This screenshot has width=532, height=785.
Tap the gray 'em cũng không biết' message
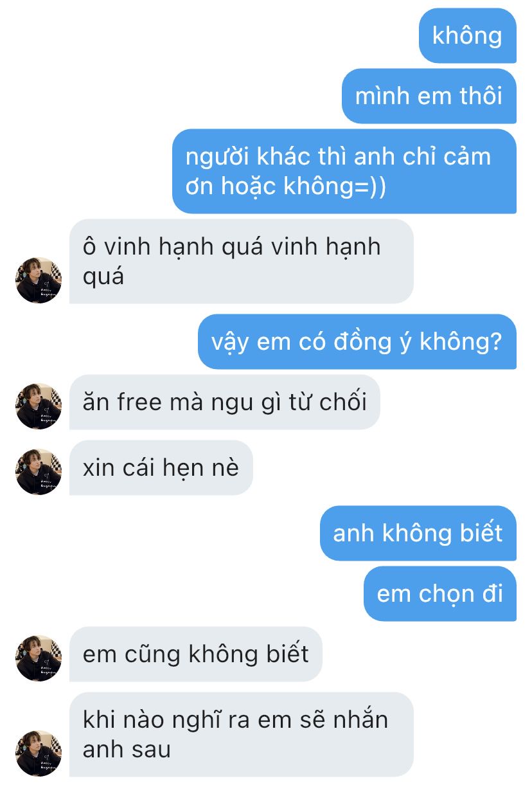(196, 654)
